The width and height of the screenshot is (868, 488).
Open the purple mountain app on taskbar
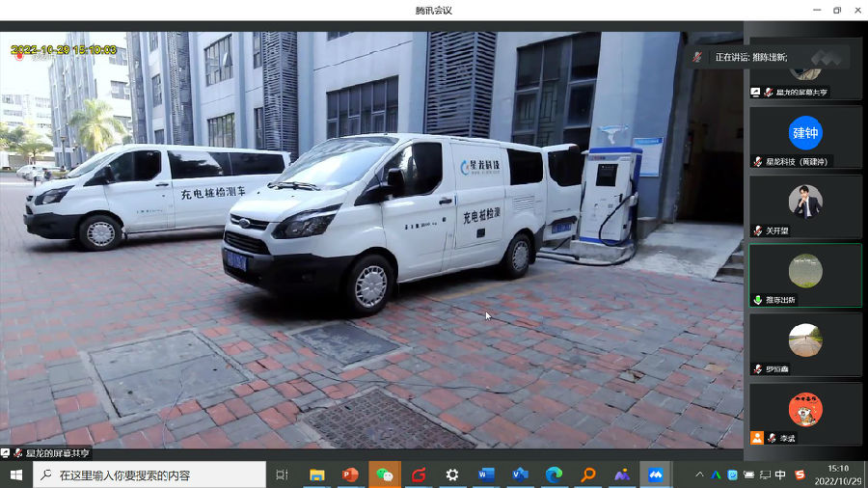point(622,474)
